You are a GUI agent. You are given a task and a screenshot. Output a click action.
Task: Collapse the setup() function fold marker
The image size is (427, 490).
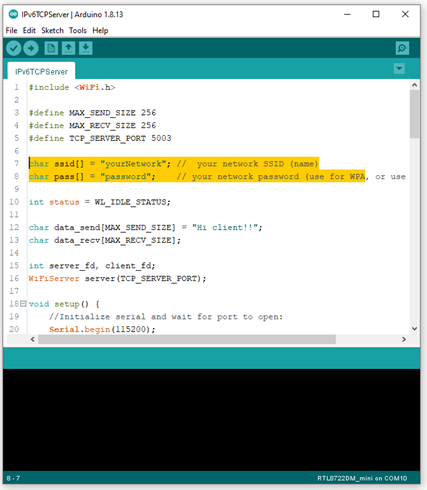(x=23, y=304)
